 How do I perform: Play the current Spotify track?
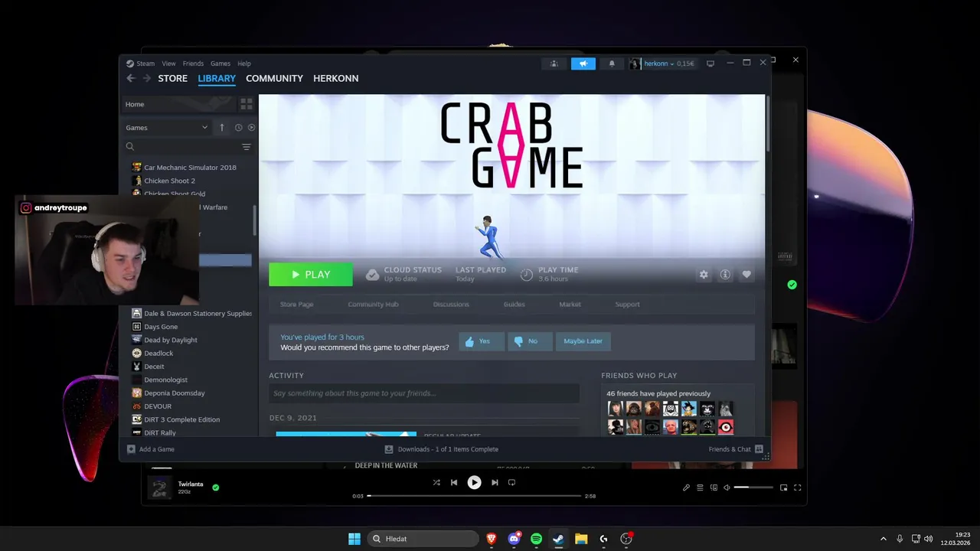[x=475, y=482]
